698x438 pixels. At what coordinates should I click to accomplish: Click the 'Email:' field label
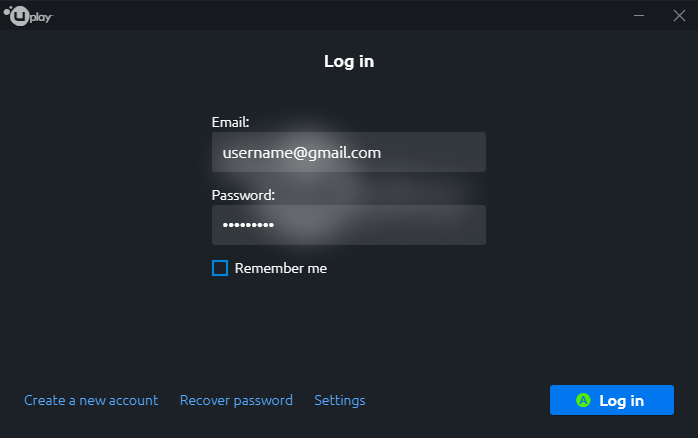pyautogui.click(x=230, y=122)
